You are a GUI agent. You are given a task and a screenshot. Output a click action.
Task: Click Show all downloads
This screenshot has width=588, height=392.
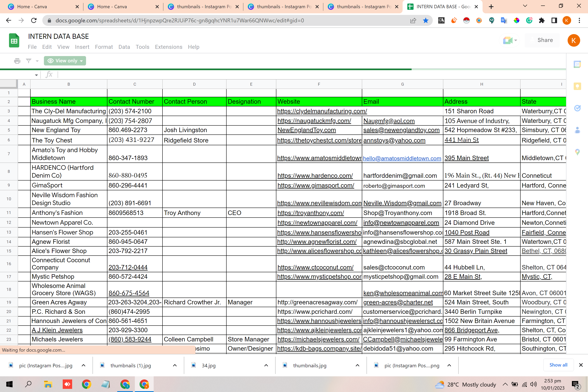tap(558, 365)
